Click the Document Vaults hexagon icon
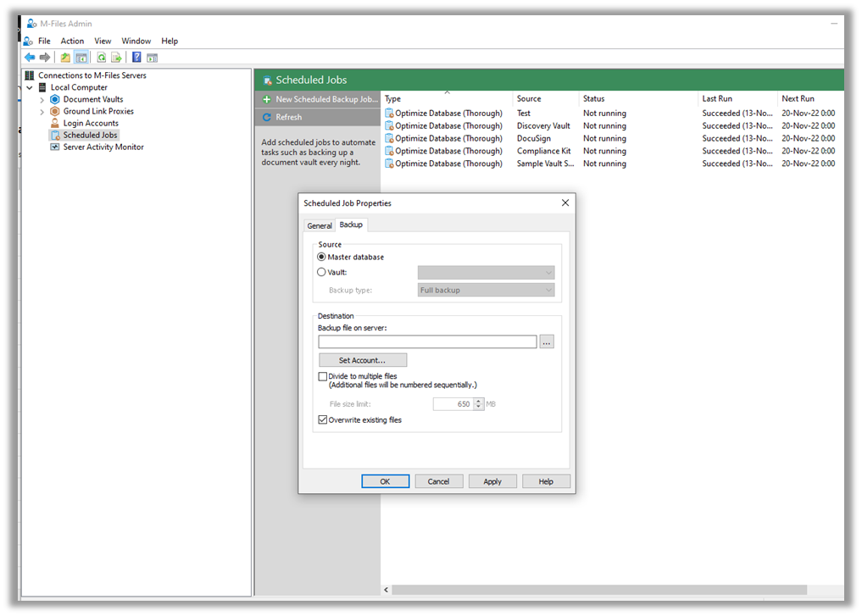Viewport: 862px width, 616px height. point(54,99)
